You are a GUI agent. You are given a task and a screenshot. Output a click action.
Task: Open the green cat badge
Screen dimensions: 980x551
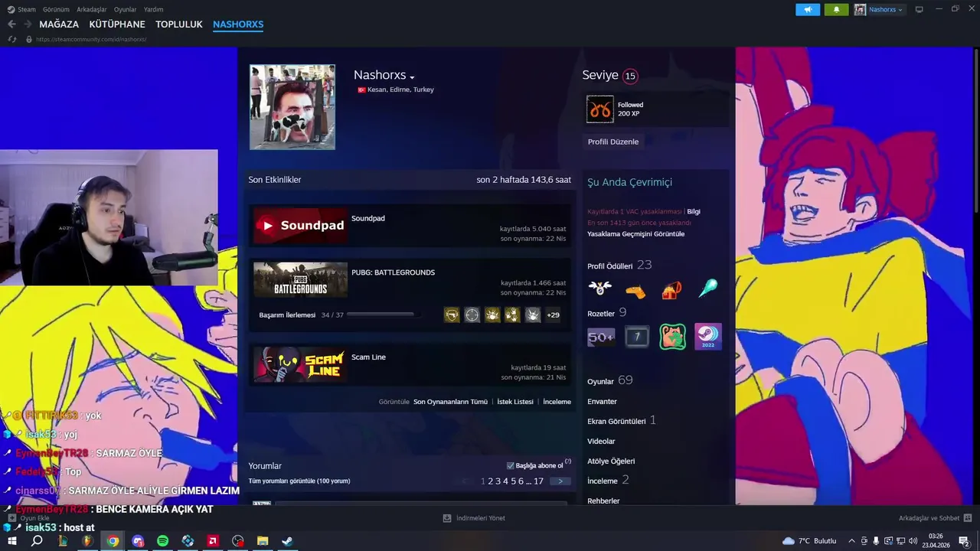point(672,337)
